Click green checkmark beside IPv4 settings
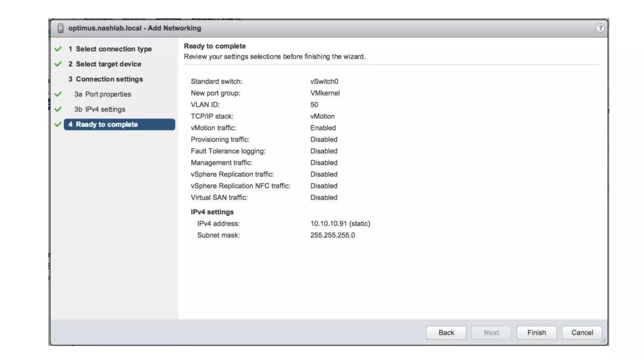Image resolution: width=644 pixels, height=362 pixels. (58, 109)
